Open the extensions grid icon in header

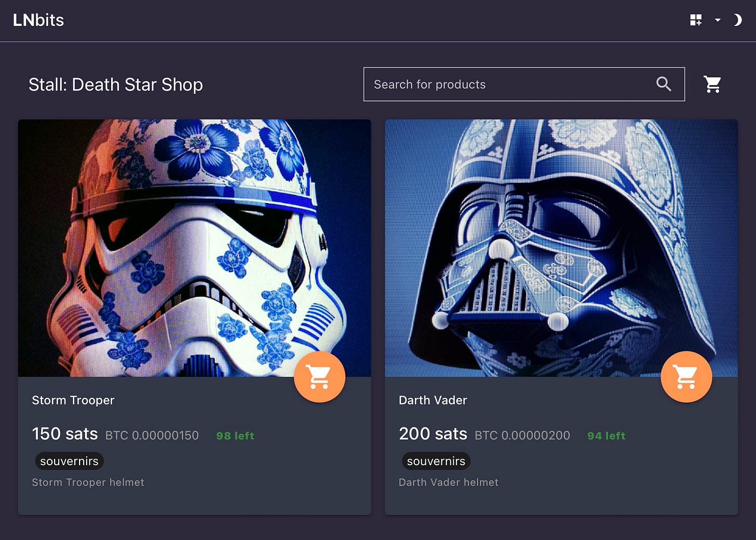[x=696, y=20]
